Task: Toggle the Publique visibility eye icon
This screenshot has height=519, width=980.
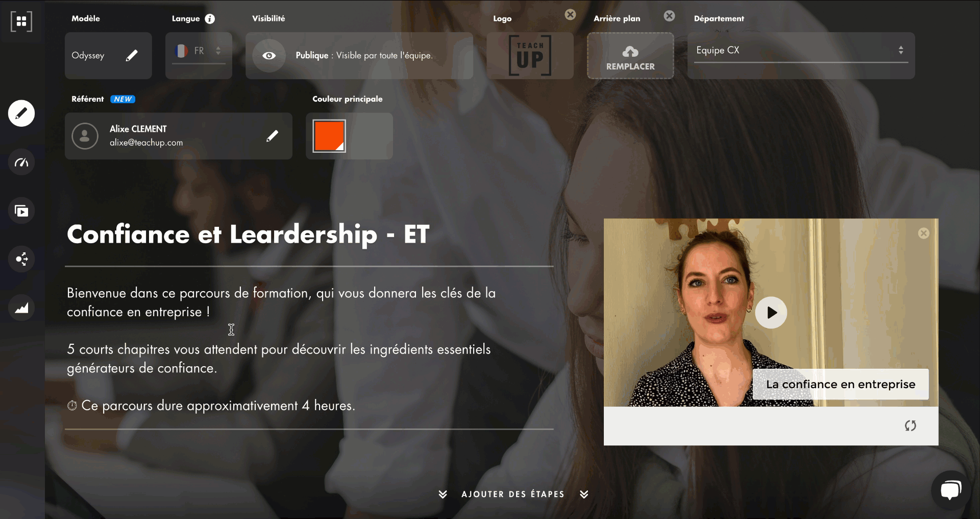Action: (269, 56)
